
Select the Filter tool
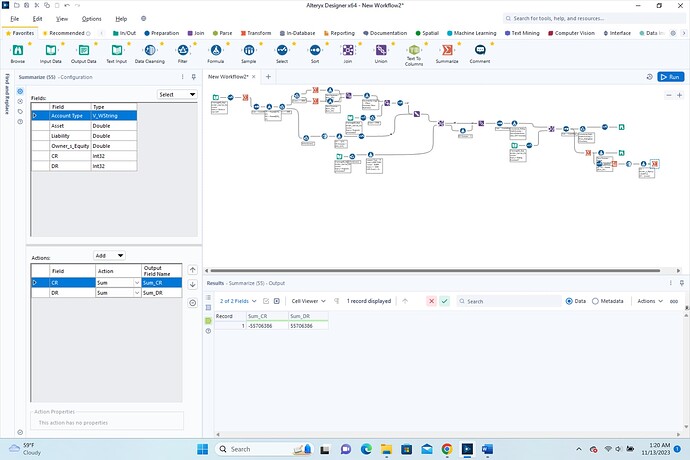183,54
